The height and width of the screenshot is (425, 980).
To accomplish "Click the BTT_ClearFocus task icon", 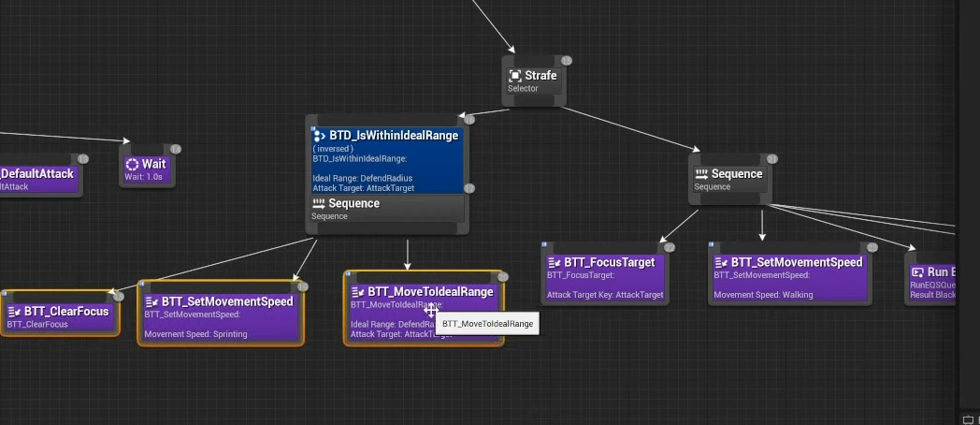I will (14, 312).
